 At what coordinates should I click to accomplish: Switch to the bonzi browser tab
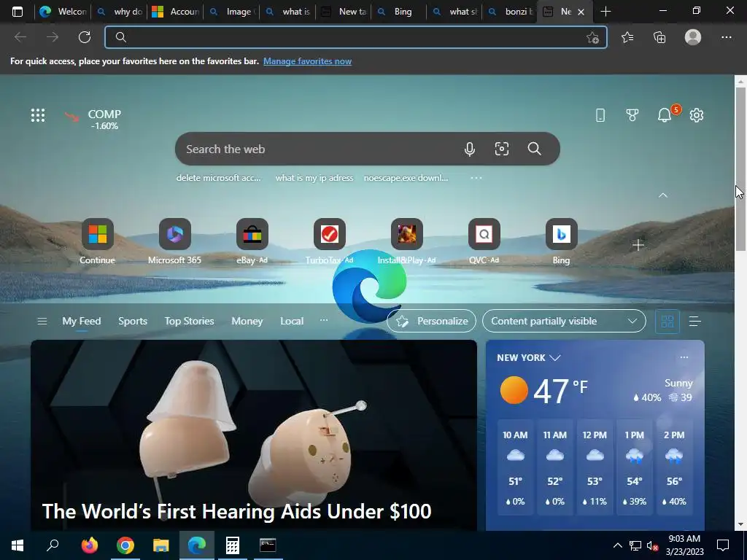tap(510, 12)
